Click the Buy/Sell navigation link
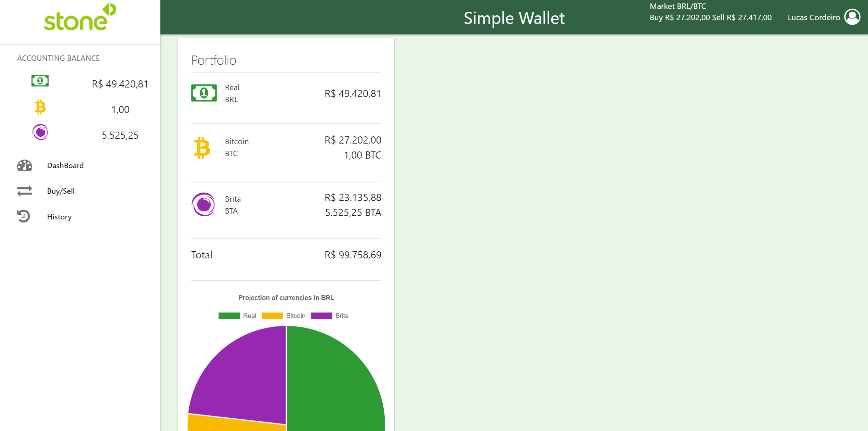The height and width of the screenshot is (431, 868). point(61,191)
